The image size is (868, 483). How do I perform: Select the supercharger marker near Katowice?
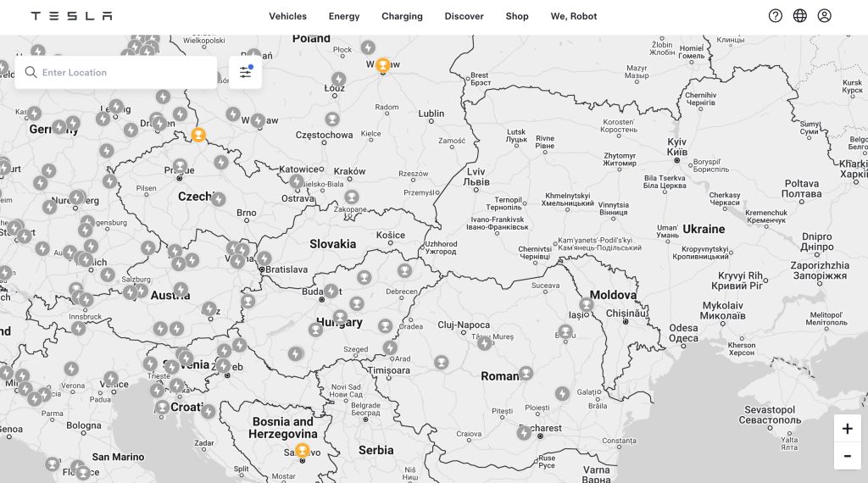297,181
